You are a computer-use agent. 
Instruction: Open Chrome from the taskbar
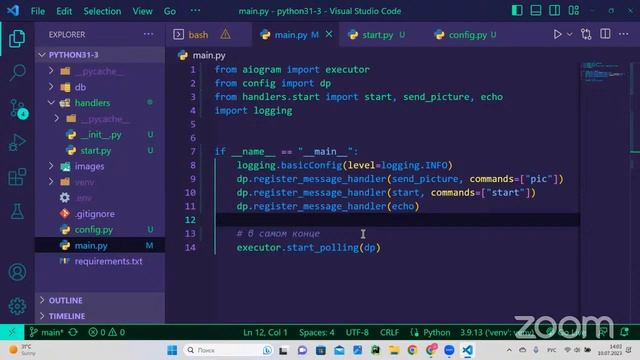(x=412, y=350)
